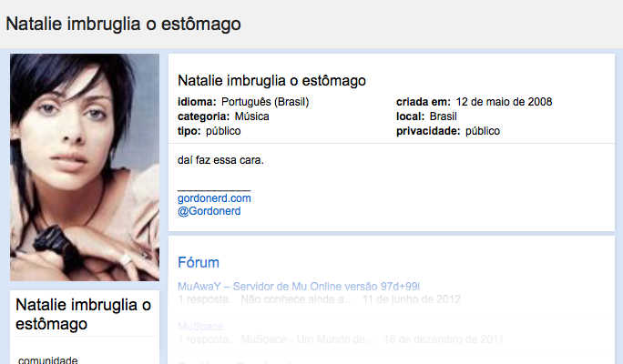Image resolution: width=623 pixels, height=364 pixels.
Task: Click the '16 de dezembro de 2011' date
Action: click(x=444, y=339)
